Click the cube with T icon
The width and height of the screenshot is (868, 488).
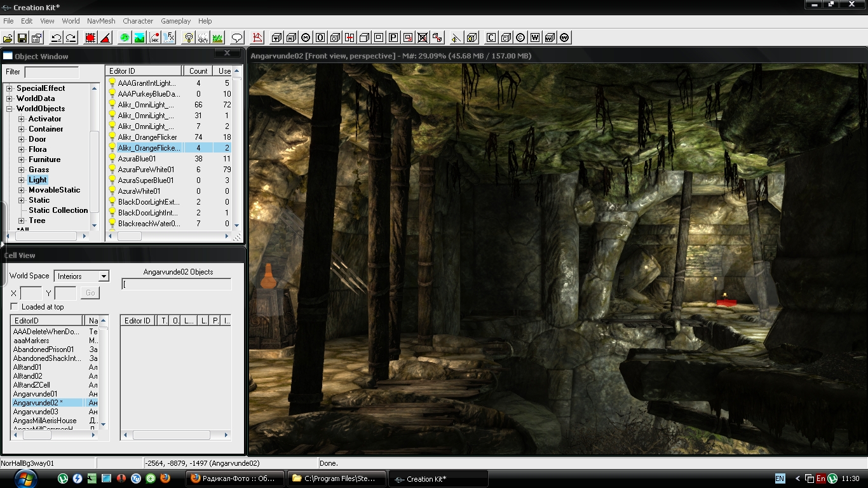[276, 37]
